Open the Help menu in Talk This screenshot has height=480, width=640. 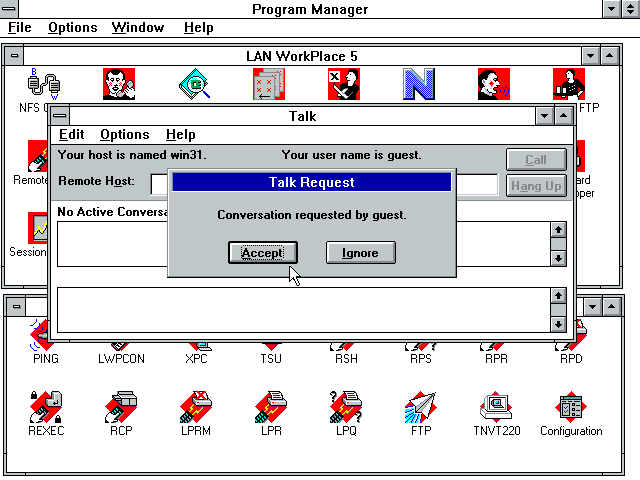[181, 135]
